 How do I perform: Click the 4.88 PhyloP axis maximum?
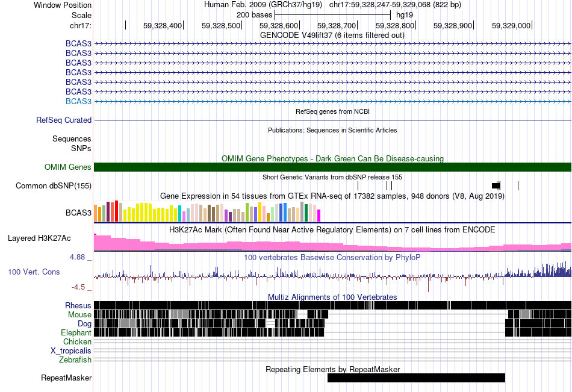click(77, 257)
